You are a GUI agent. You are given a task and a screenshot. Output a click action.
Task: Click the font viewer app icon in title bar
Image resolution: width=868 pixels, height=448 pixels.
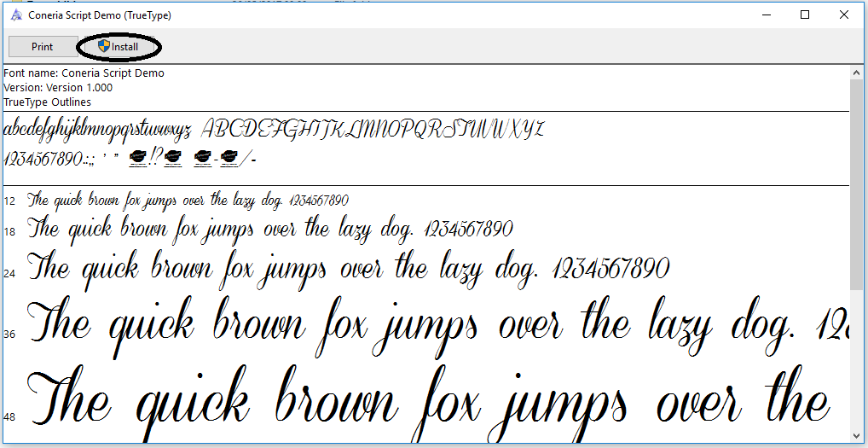[16, 15]
